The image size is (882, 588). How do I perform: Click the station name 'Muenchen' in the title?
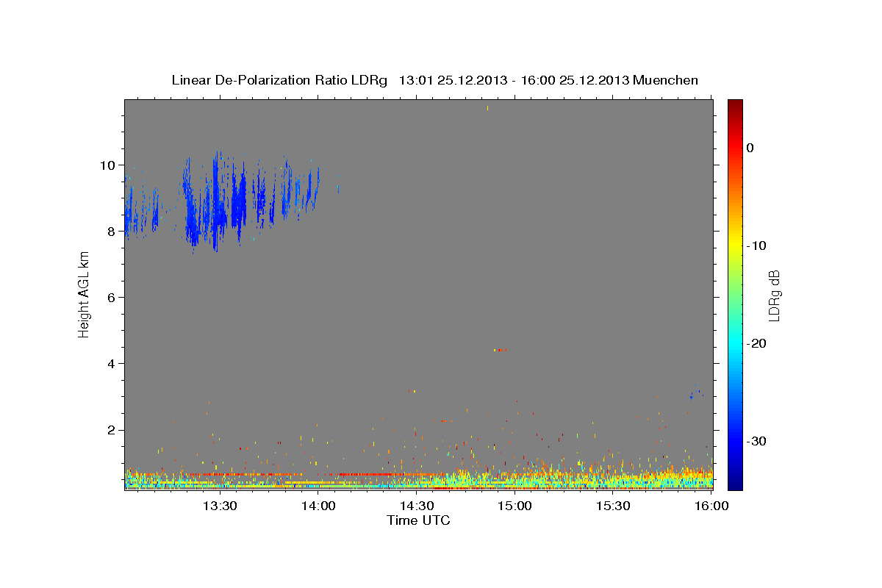tap(666, 80)
